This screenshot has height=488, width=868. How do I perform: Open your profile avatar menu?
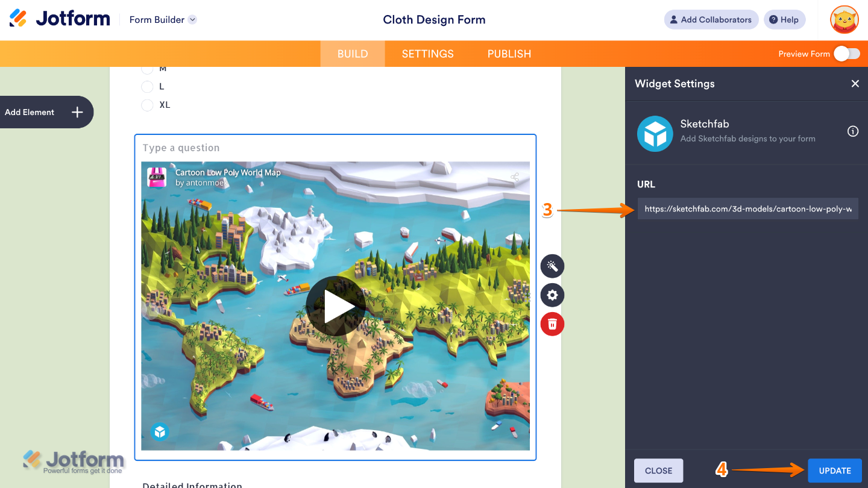click(x=844, y=19)
